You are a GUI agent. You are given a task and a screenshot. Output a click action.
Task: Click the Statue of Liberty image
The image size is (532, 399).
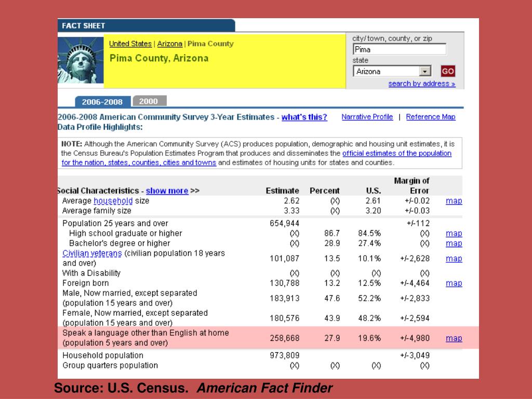pos(81,60)
